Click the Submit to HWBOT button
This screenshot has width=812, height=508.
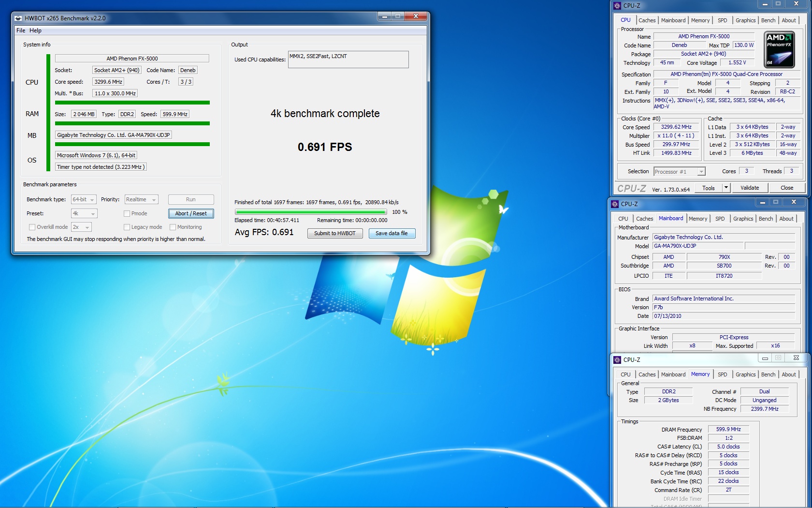(x=335, y=233)
